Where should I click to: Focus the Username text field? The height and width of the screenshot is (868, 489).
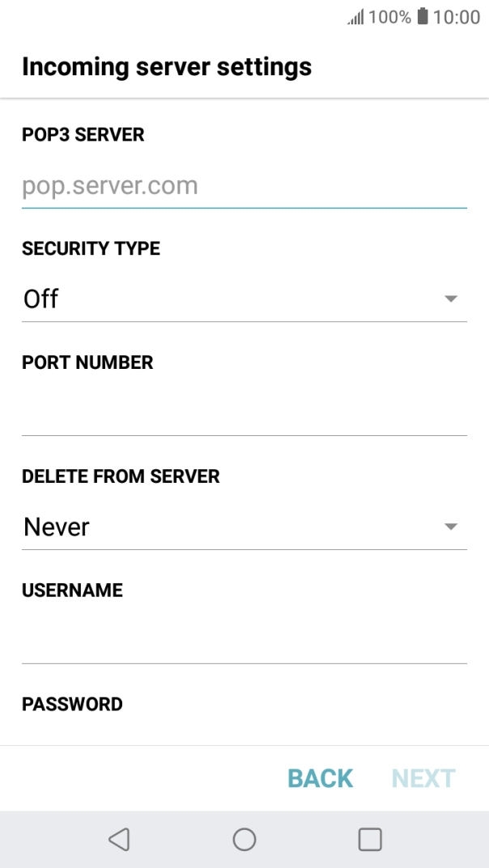point(244,641)
